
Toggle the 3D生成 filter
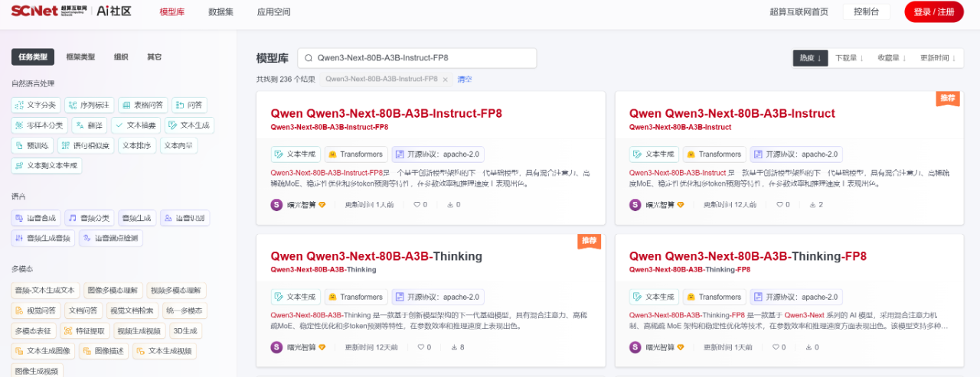click(185, 331)
